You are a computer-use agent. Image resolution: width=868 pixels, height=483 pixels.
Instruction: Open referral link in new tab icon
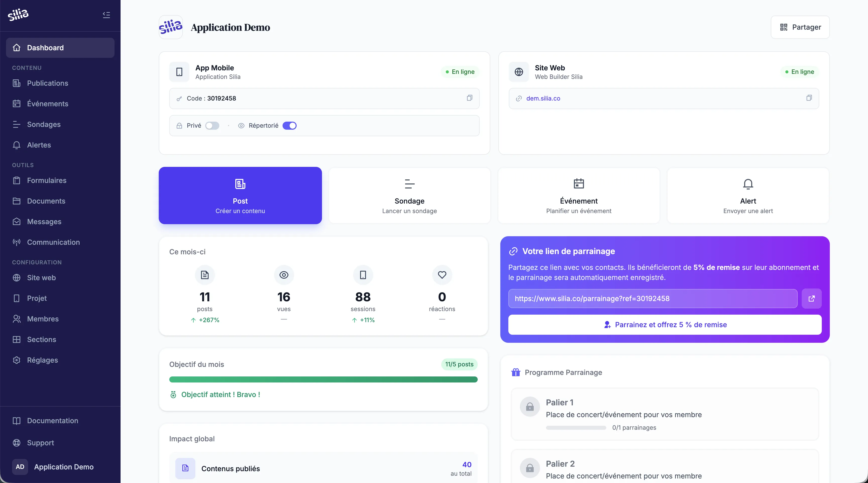pyautogui.click(x=811, y=299)
